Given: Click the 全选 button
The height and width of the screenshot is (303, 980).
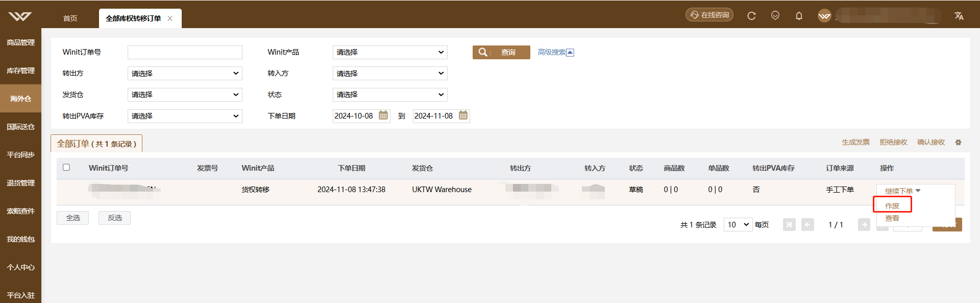Looking at the screenshot, I should click(72, 218).
